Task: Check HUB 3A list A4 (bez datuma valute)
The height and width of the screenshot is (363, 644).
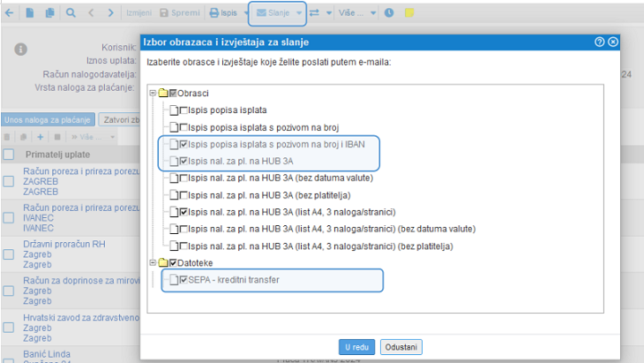Action: pos(183,229)
